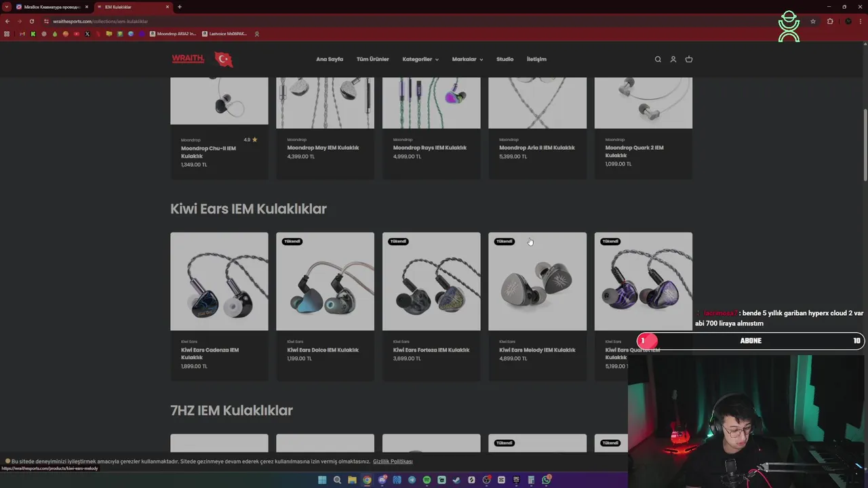Open the Gizlilik Politikası link
This screenshot has height=488, width=868.
coord(393,462)
